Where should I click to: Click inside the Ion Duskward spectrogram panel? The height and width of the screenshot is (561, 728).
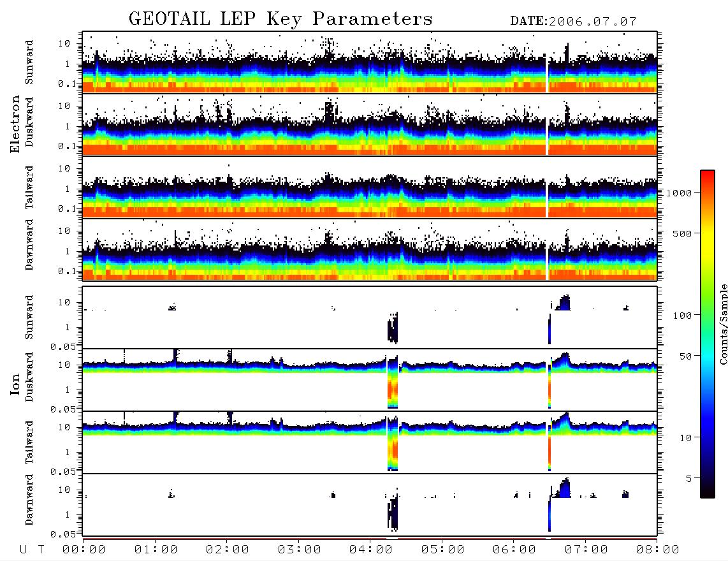[x=370, y=380]
